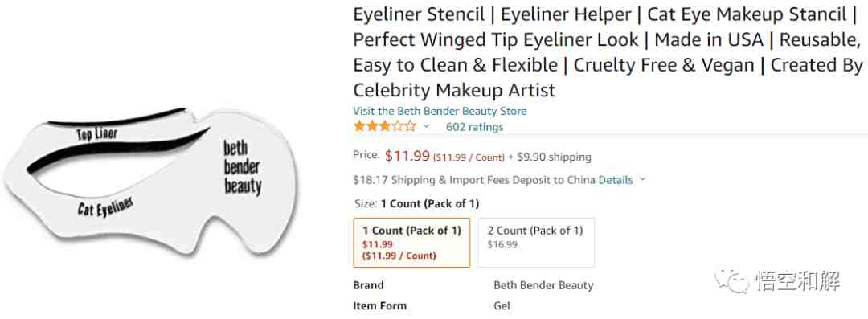Image resolution: width=868 pixels, height=319 pixels.
Task: Click the Gel item form value
Action: 502,305
